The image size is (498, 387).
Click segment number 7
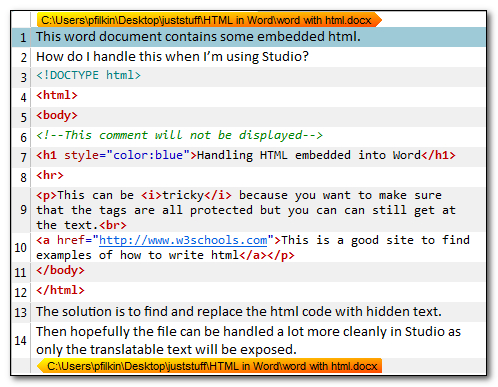click(23, 157)
